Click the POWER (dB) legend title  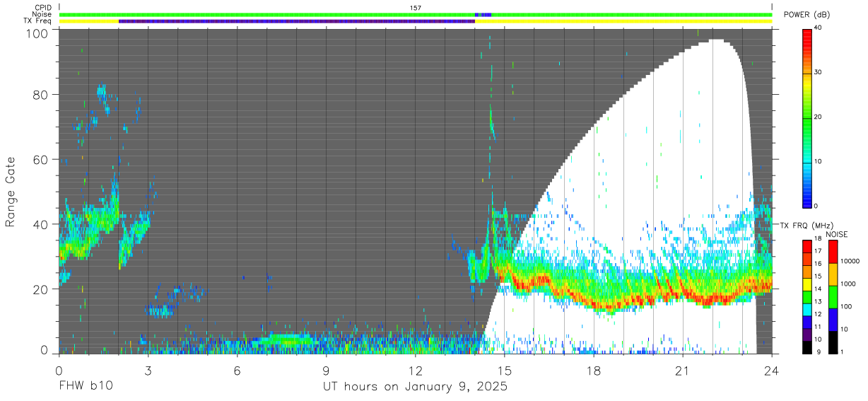tap(805, 14)
